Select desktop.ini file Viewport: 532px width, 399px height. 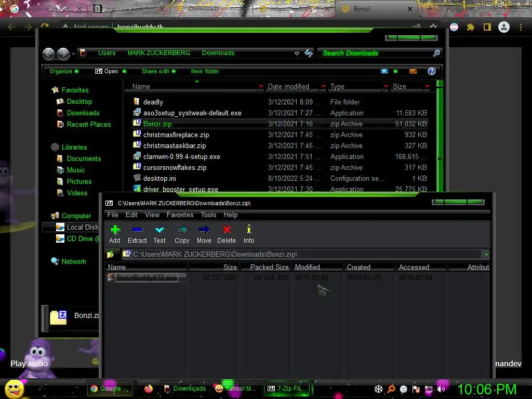click(159, 178)
